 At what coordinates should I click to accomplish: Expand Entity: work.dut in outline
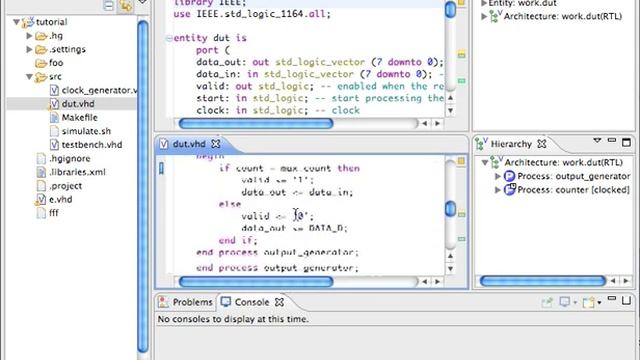click(484, 4)
